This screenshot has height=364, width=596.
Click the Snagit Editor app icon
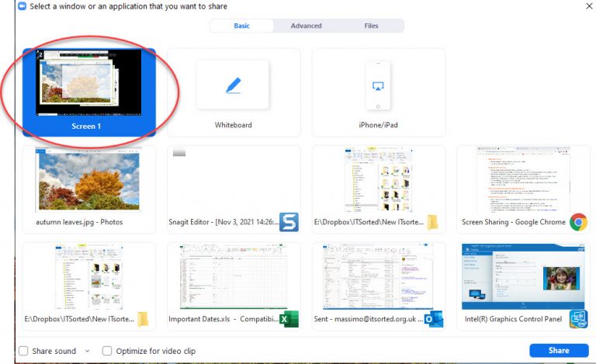point(289,222)
